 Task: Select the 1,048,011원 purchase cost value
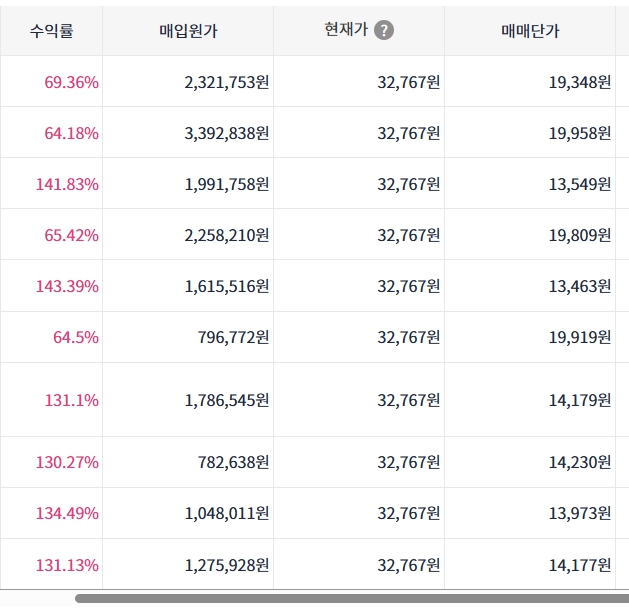click(227, 514)
